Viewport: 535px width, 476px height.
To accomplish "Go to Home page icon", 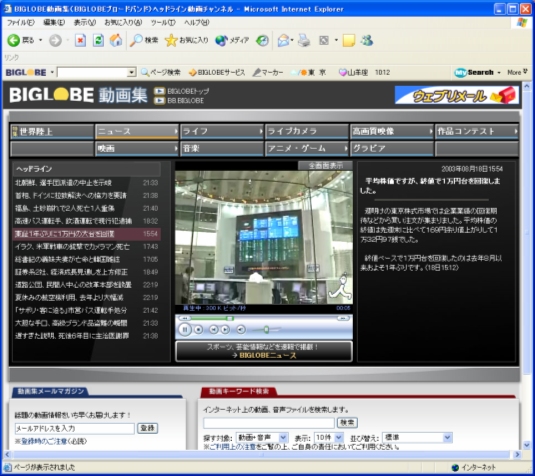I will click(116, 40).
